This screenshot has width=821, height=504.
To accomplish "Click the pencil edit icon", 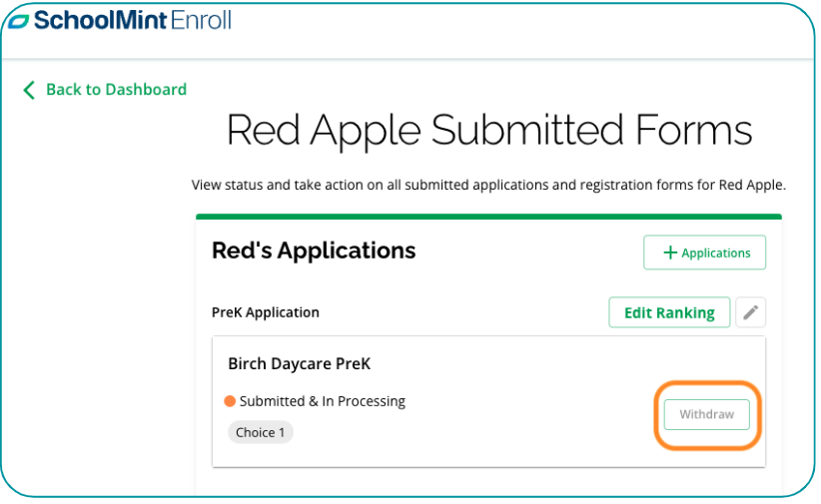I will click(x=750, y=312).
